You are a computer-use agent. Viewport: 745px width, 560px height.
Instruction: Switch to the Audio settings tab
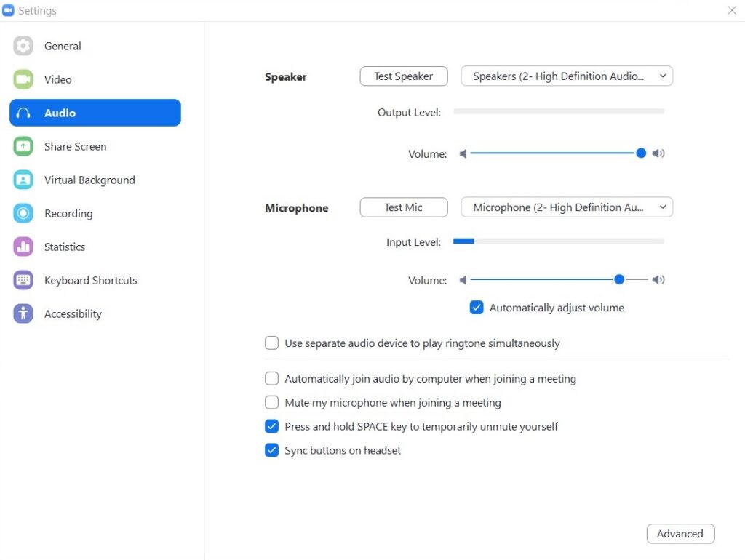click(x=95, y=113)
